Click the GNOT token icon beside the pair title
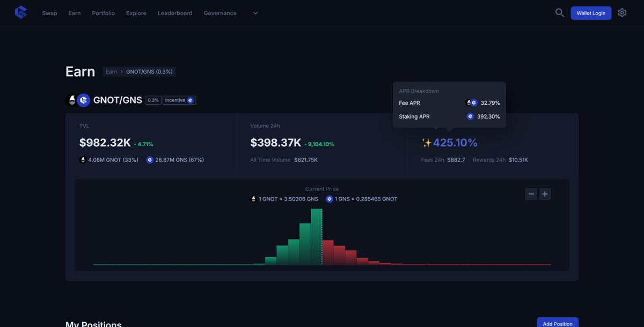This screenshot has height=327, width=644. tap(71, 100)
